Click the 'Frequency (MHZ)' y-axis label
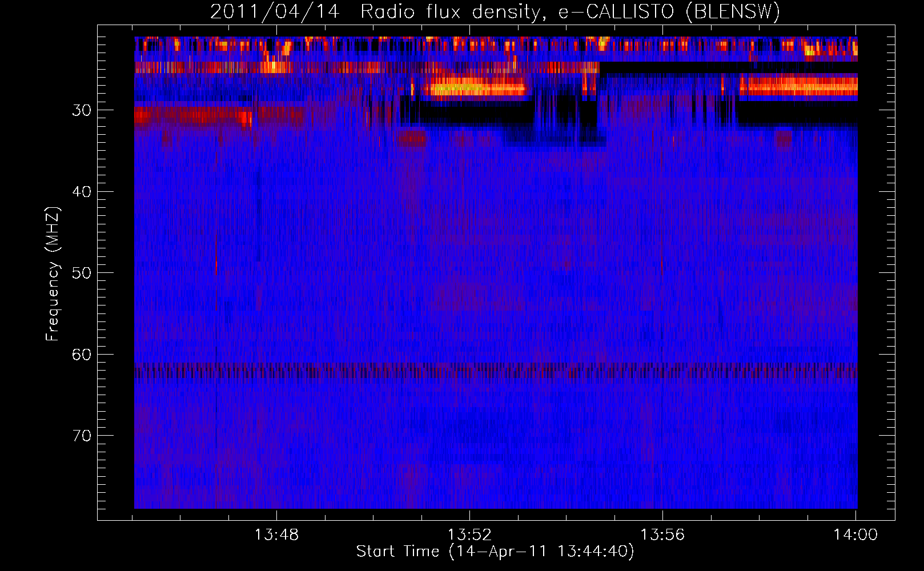The image size is (924, 571). point(53,274)
